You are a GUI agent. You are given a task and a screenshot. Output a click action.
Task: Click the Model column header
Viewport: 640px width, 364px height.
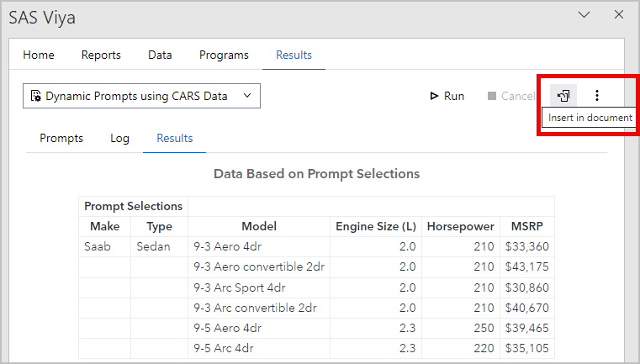pos(259,226)
